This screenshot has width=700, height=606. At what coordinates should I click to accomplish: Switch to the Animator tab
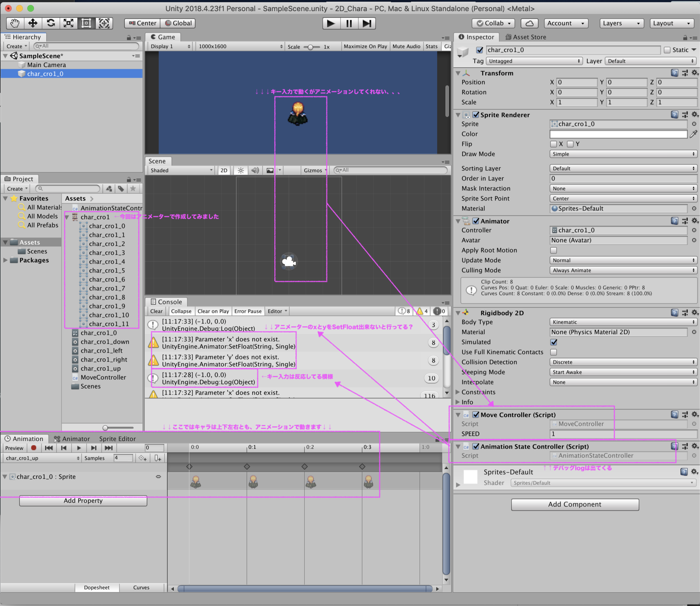tap(72, 439)
